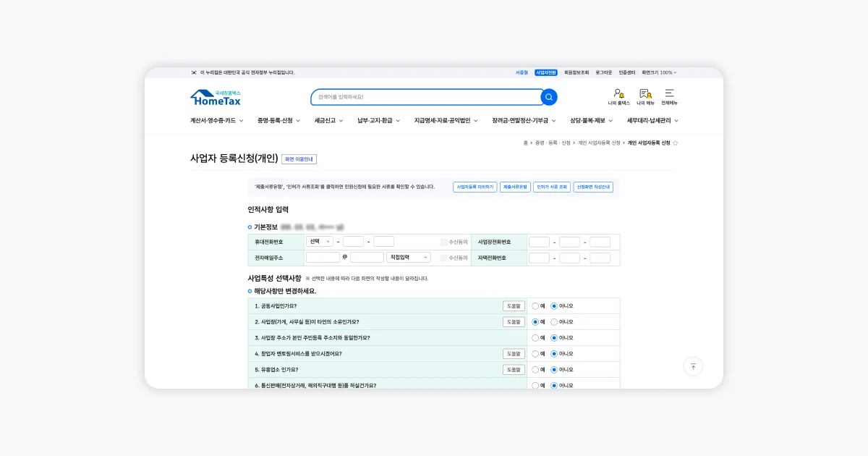Open the 증명·등록·신청 menu
868x456 pixels.
coord(278,121)
